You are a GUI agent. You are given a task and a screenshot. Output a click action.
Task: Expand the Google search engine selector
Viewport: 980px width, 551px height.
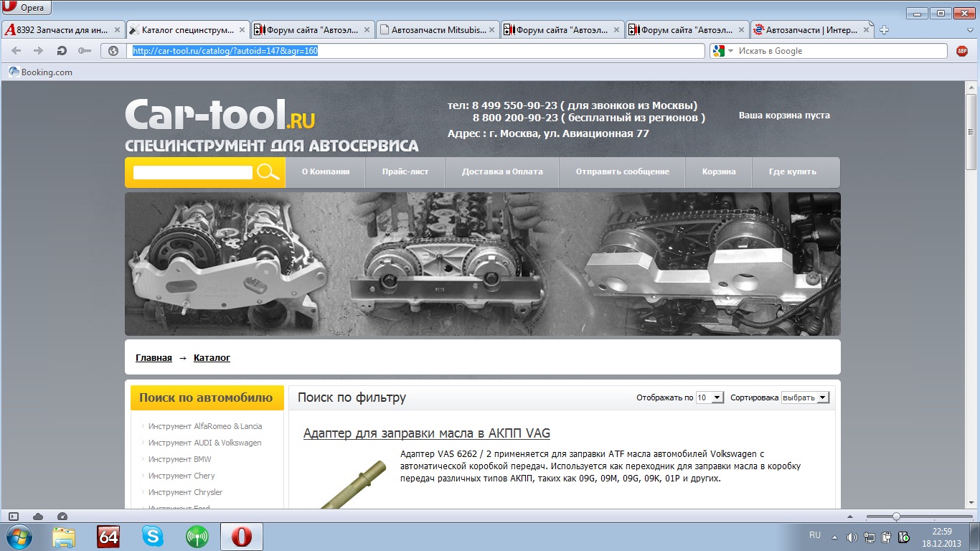[x=722, y=51]
